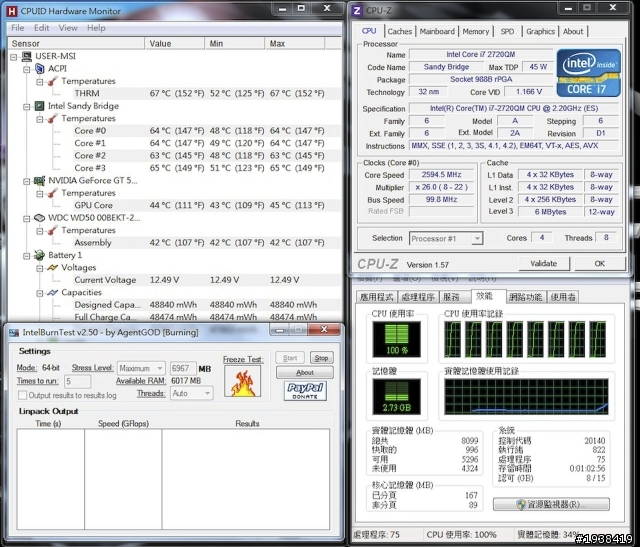Select the 處理程序 tab in Task Manager
The image size is (640, 547).
[418, 297]
